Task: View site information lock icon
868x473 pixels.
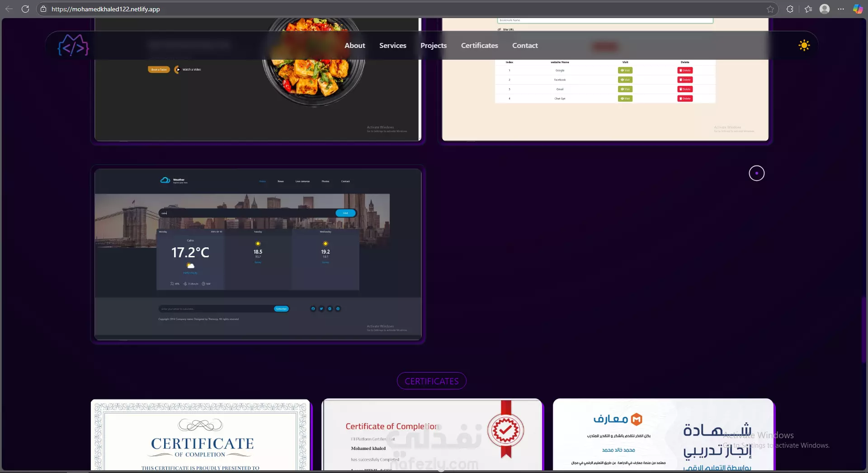Action: tap(43, 9)
